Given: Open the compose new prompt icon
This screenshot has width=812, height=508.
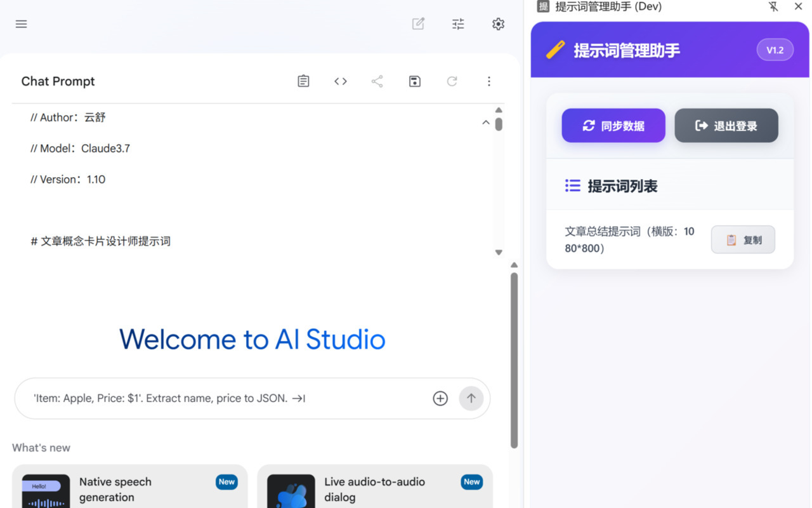Looking at the screenshot, I should click(x=418, y=23).
